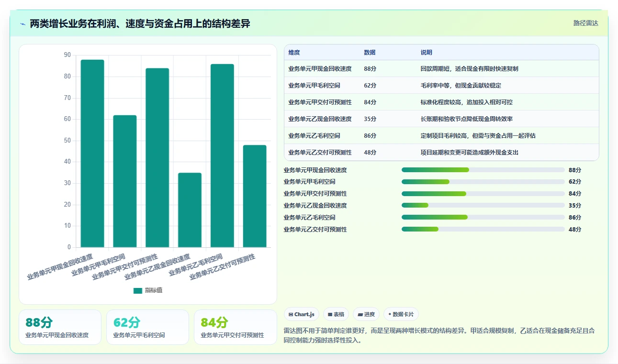Click the 指标值 legend label text
The height and width of the screenshot is (364, 618).
[154, 290]
